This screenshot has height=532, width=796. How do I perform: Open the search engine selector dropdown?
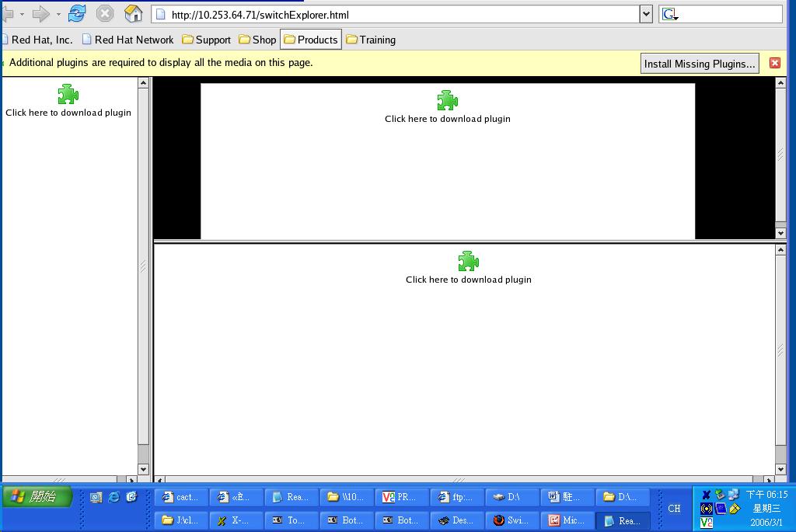pyautogui.click(x=670, y=15)
